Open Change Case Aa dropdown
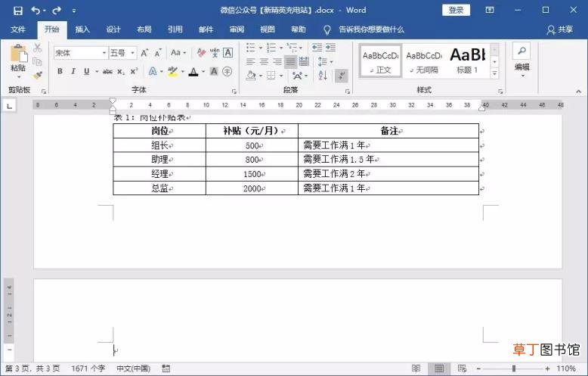This screenshot has width=588, height=376. coord(178,53)
